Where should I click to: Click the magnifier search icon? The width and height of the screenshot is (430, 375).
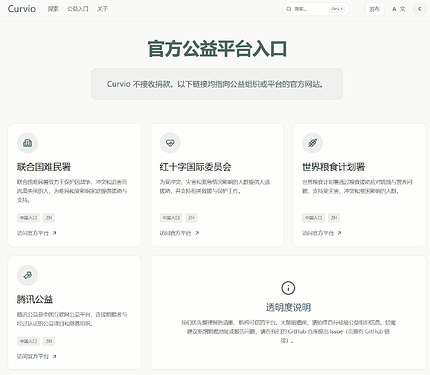point(289,9)
